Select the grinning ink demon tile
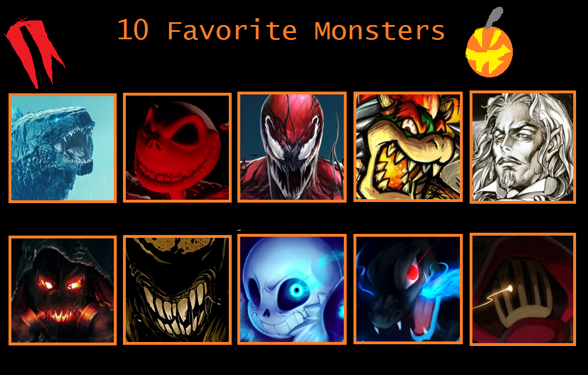The height and width of the screenshot is (375, 588). pos(178,290)
